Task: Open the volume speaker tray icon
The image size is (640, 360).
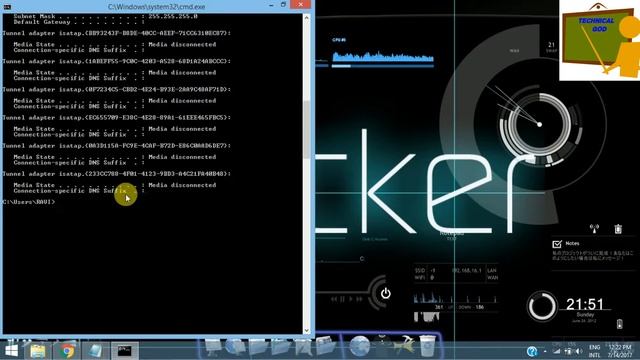Action: (x=579, y=351)
